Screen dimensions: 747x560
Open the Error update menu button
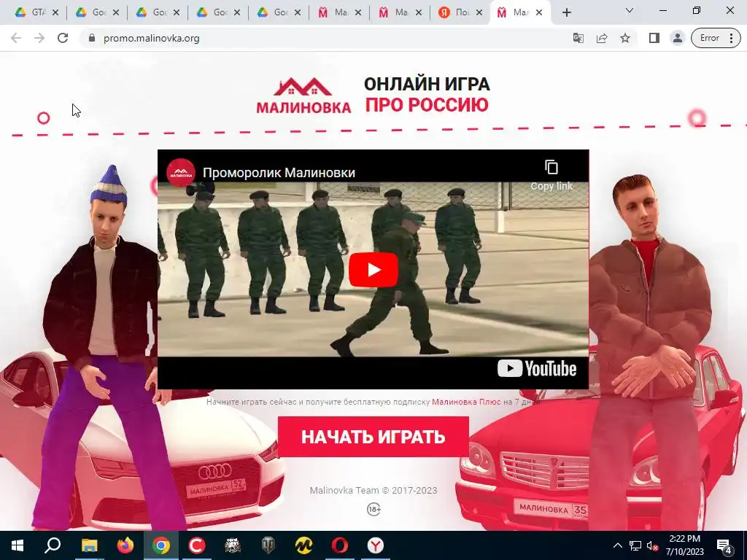pyautogui.click(x=716, y=38)
